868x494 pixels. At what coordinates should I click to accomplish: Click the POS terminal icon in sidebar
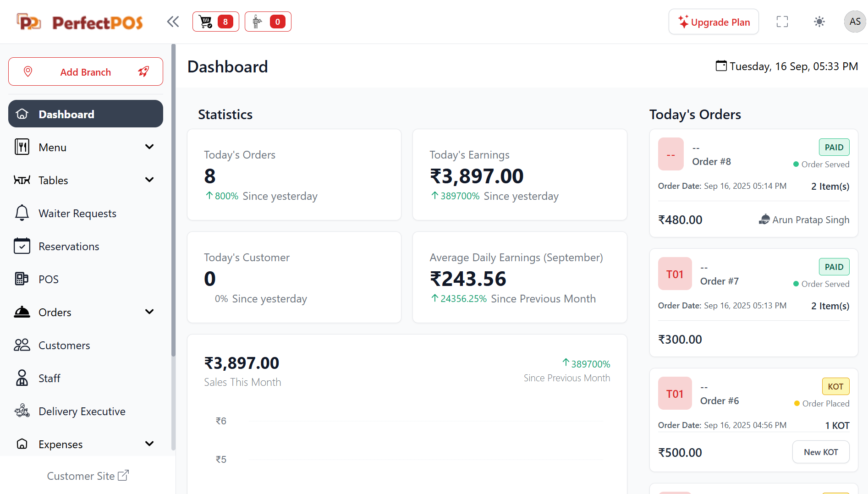point(22,279)
